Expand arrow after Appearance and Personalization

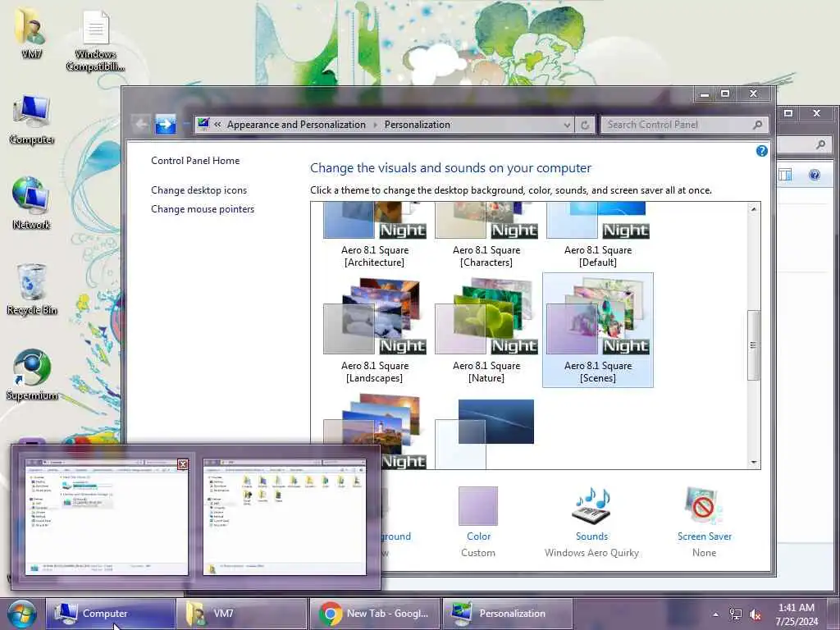point(375,125)
